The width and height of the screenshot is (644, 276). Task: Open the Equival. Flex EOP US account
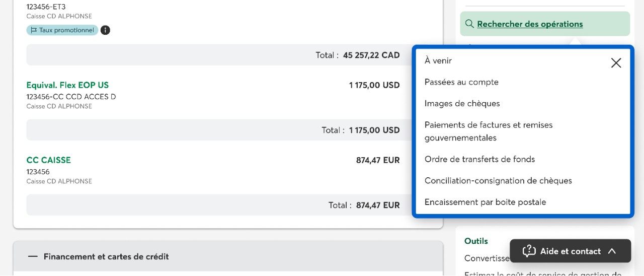(x=67, y=85)
